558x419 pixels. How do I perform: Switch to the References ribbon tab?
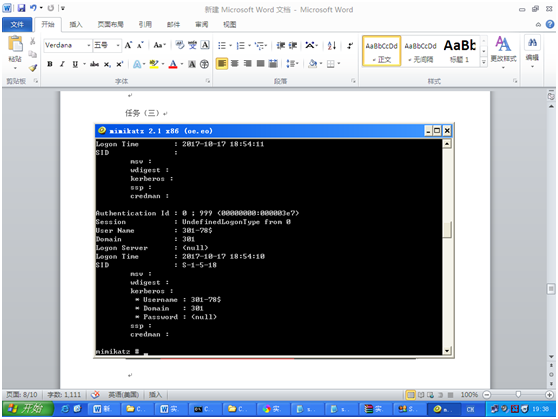click(x=145, y=24)
